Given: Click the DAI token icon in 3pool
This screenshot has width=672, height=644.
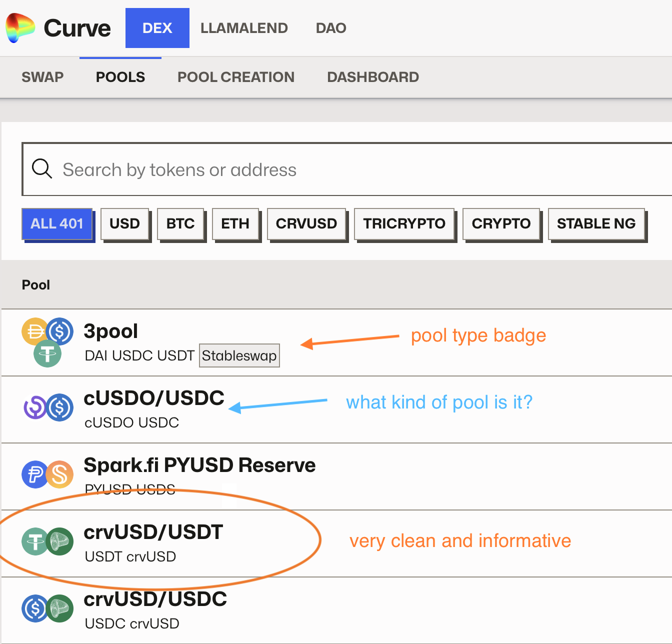Looking at the screenshot, I should pyautogui.click(x=33, y=331).
